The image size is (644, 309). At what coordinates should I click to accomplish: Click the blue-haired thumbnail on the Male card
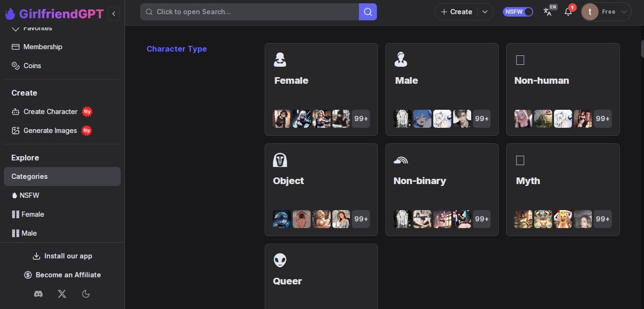(x=422, y=119)
